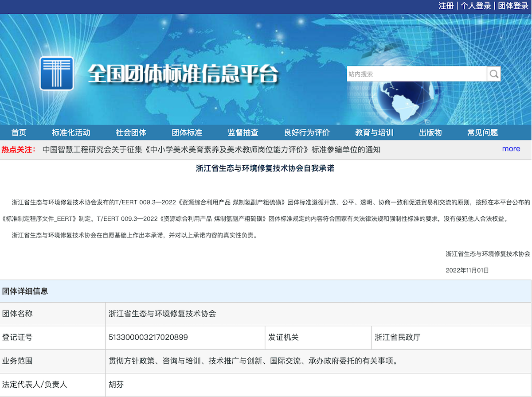This screenshot has width=532, height=397.
Task: Open the 出版物 menu
Action: 430,132
